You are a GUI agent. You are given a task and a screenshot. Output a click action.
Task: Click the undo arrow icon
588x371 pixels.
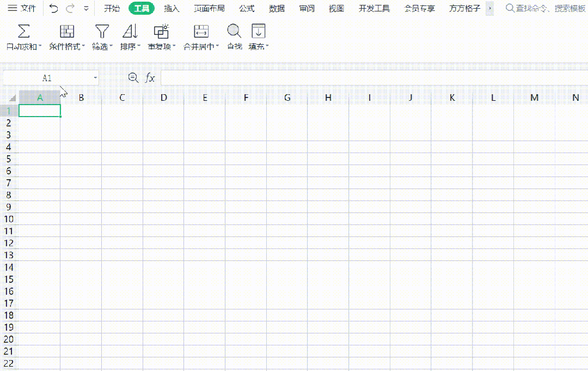click(x=53, y=8)
